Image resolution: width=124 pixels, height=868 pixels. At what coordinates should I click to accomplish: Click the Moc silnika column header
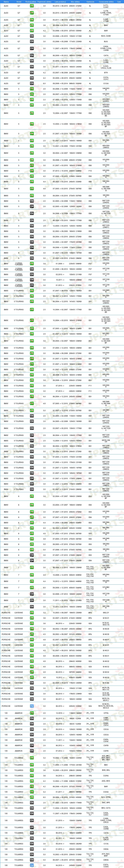(x=75, y=2)
